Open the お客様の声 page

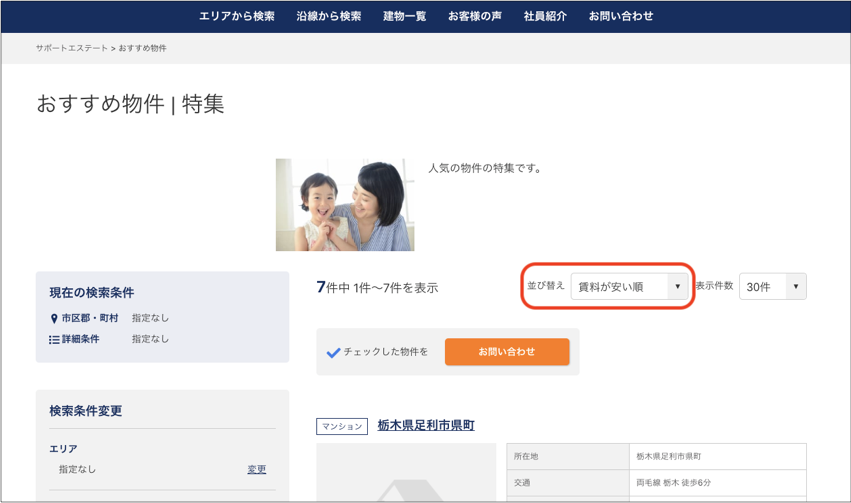pyautogui.click(x=474, y=16)
